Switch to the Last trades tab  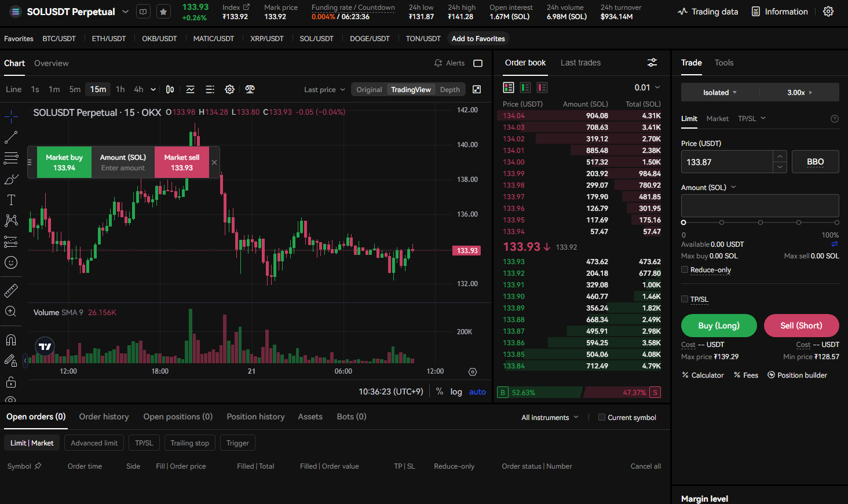click(x=580, y=63)
